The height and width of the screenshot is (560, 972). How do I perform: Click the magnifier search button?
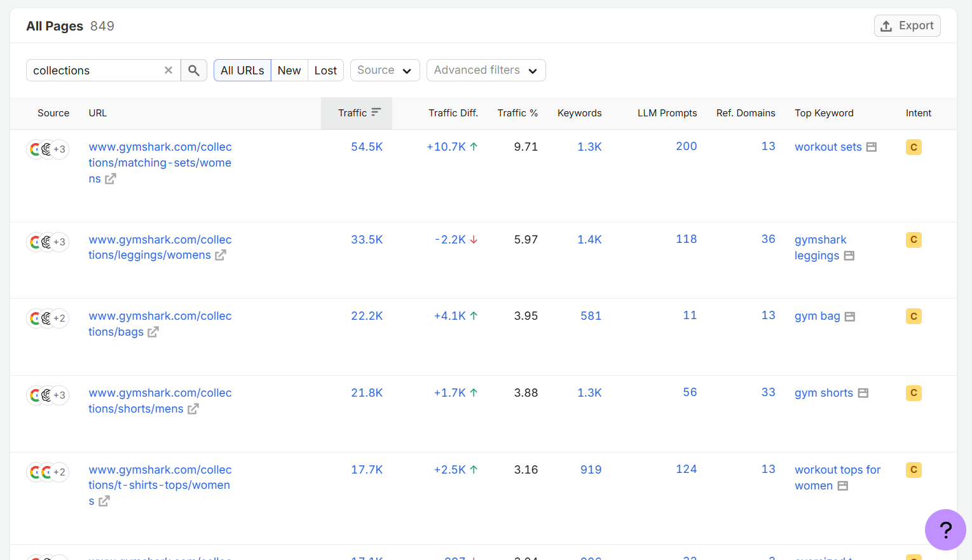pos(194,71)
